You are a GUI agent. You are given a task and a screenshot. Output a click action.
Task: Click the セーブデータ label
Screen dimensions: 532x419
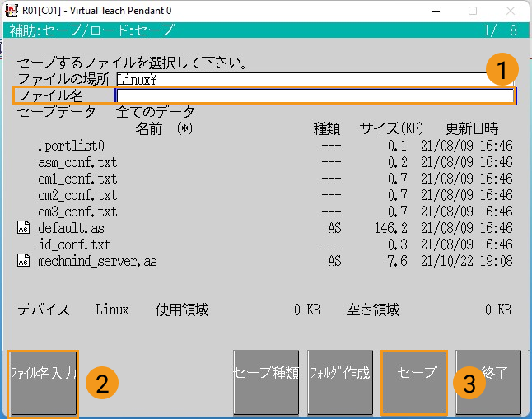(56, 112)
